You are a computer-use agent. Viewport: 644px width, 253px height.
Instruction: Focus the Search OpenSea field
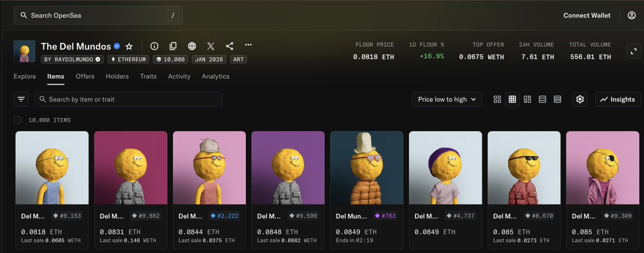click(98, 16)
